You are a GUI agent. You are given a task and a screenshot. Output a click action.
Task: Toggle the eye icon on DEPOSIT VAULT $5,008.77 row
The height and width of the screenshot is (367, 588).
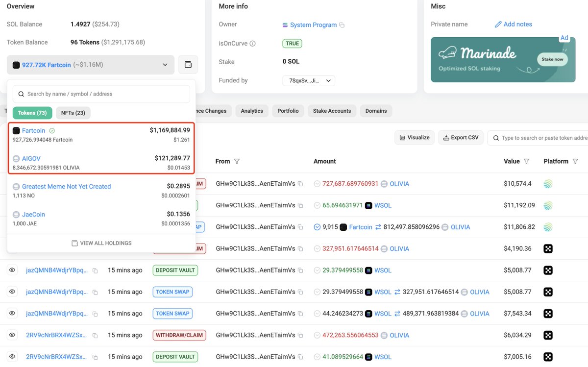click(x=12, y=270)
